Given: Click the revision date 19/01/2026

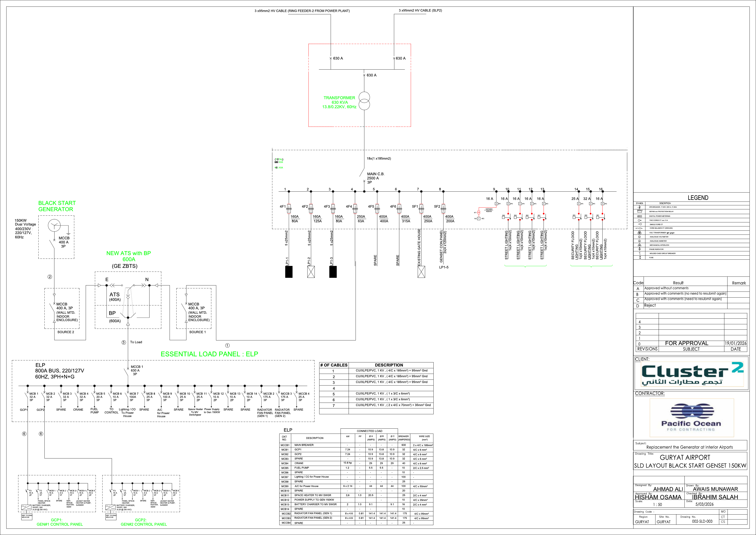Looking at the screenshot, I should click(736, 343).
